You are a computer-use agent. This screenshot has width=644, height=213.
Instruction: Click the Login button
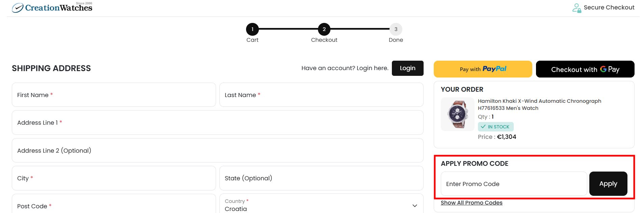pos(407,68)
